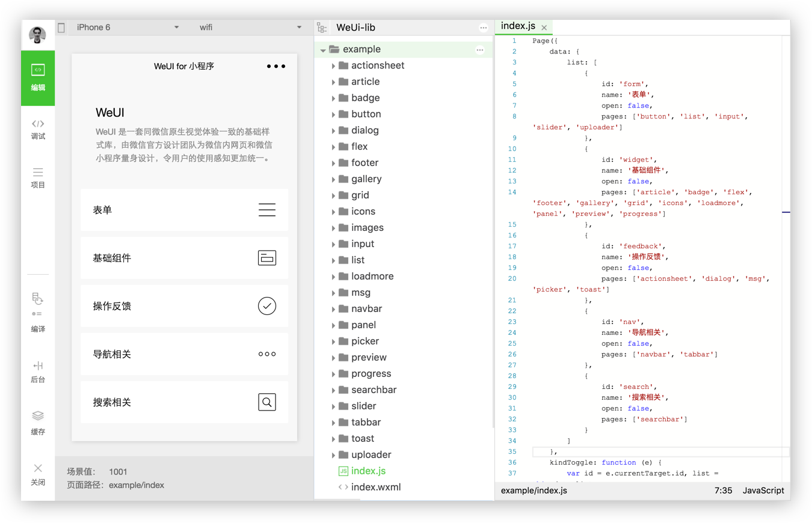Viewport: 812px width, 523px height.
Task: Click the JS file icon beside index.js
Action: [343, 471]
